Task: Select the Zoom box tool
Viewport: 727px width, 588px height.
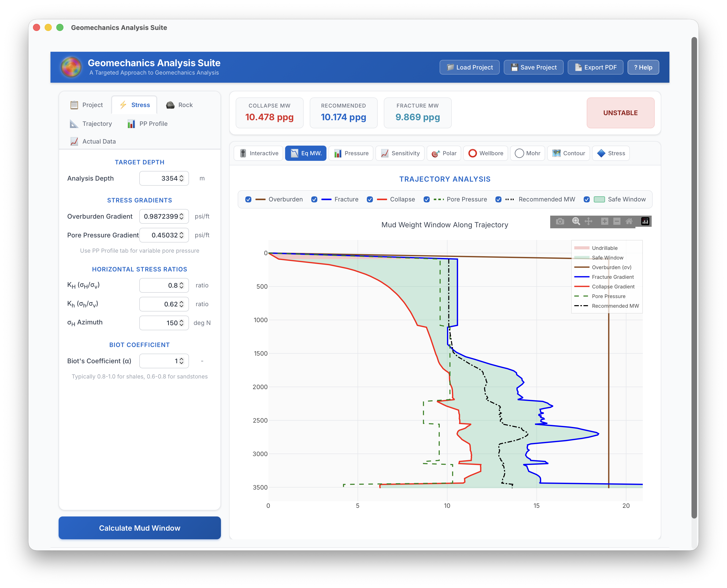Action: point(576,221)
